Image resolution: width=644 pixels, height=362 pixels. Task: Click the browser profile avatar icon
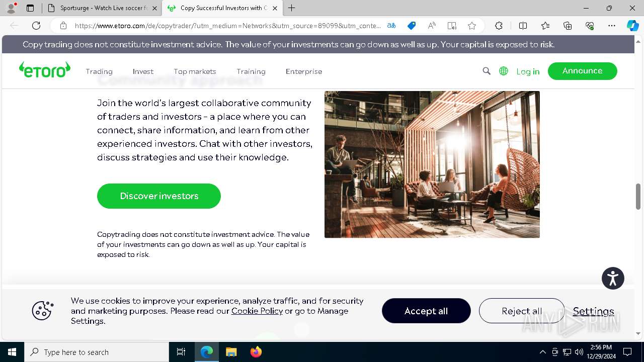coord(11,8)
